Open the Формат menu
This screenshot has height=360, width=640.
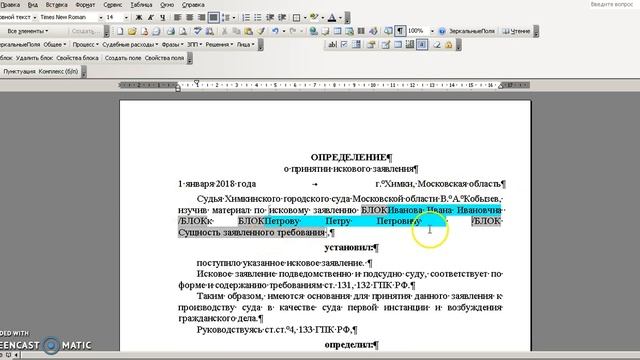tap(85, 5)
